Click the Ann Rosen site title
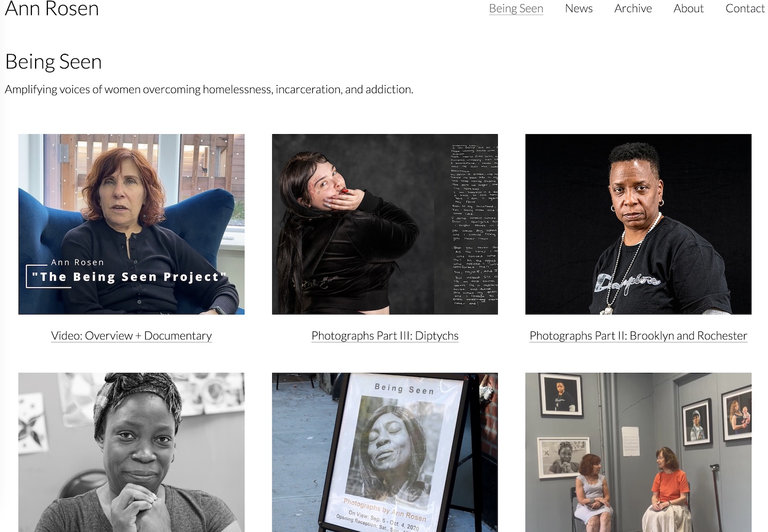Viewport: 768px width, 532px height. 52,9
